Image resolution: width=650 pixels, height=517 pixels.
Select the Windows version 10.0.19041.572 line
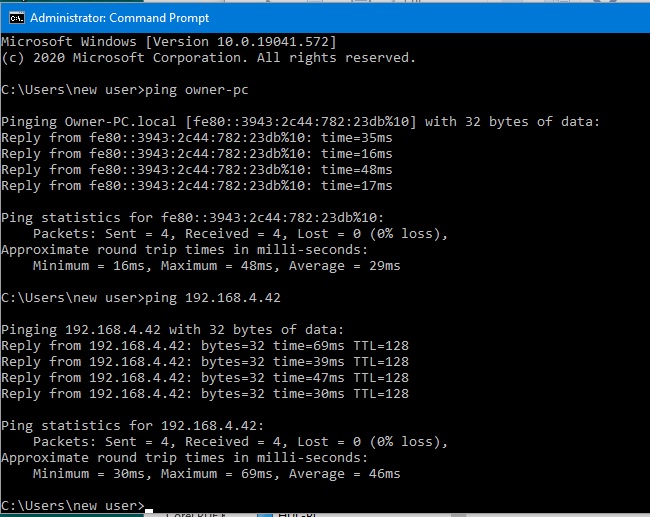tap(168, 42)
